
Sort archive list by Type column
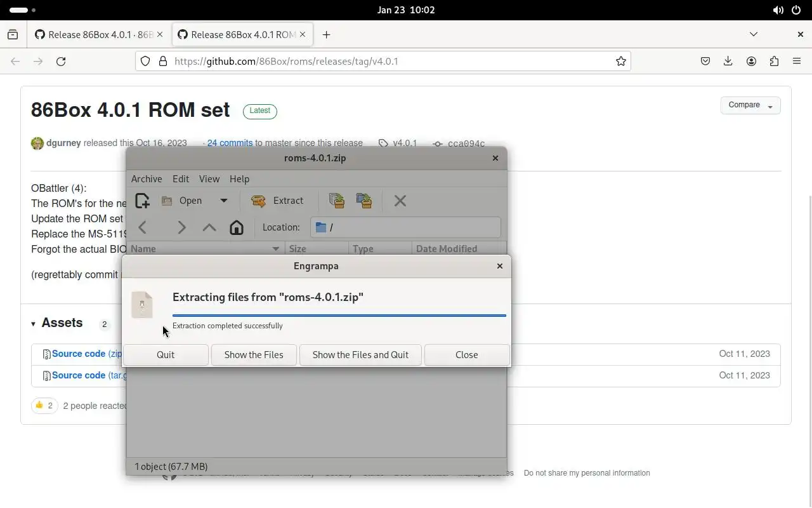[380, 249]
